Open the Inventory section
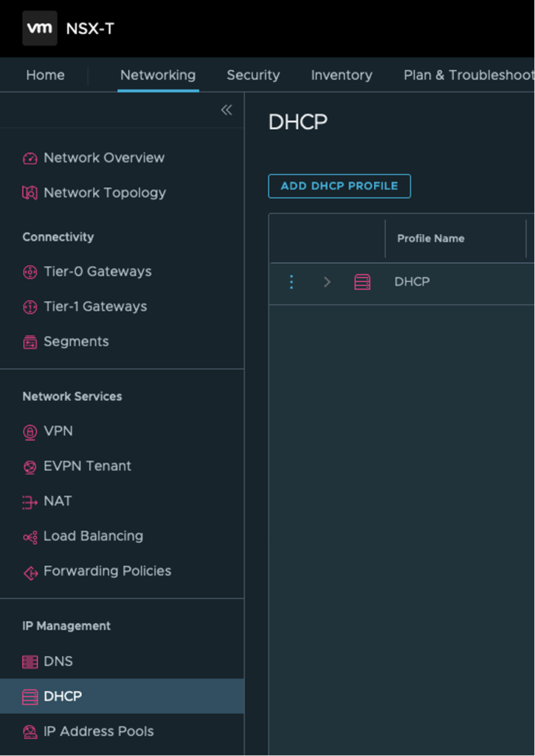535x756 pixels. pyautogui.click(x=342, y=75)
